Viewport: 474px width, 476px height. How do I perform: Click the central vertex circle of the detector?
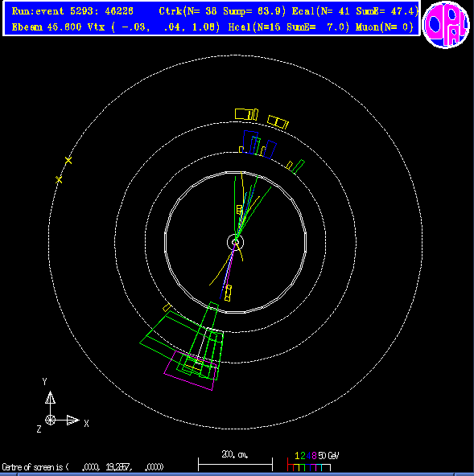coord(236,242)
